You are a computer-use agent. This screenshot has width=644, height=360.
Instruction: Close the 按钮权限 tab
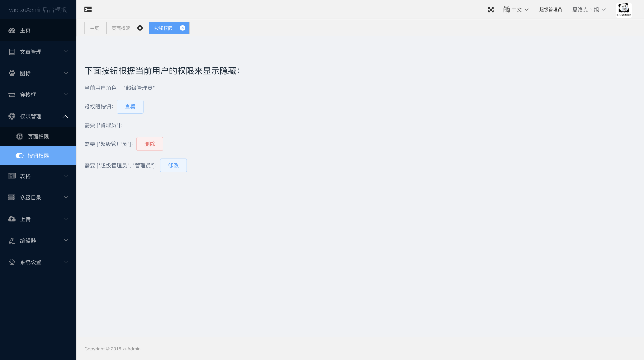pyautogui.click(x=182, y=28)
